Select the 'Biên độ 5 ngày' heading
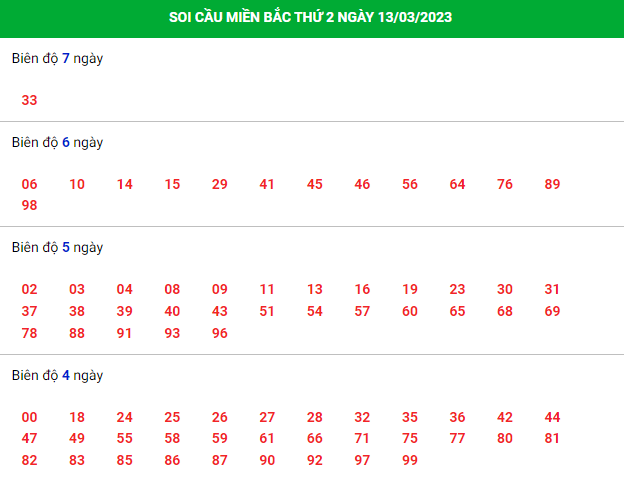The width and height of the screenshot is (624, 479). (57, 247)
